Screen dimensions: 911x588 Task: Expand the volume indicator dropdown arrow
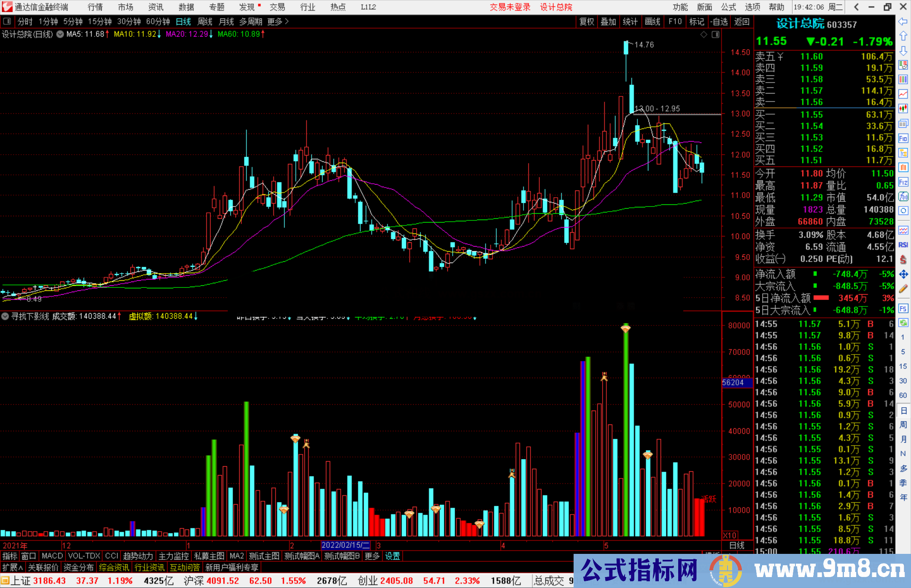[5, 316]
